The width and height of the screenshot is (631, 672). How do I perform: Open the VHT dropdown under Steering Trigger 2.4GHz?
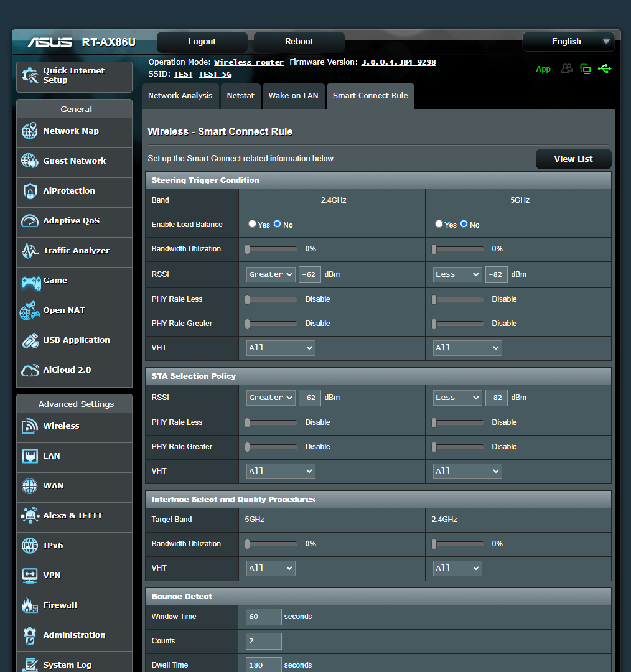tap(280, 348)
